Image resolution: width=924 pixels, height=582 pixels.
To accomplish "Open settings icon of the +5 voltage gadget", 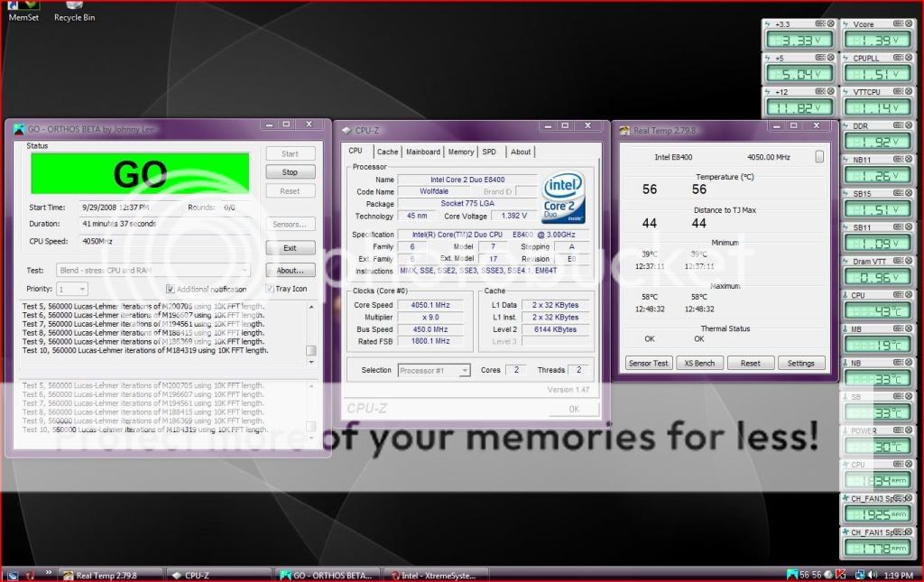I will pyautogui.click(x=819, y=57).
